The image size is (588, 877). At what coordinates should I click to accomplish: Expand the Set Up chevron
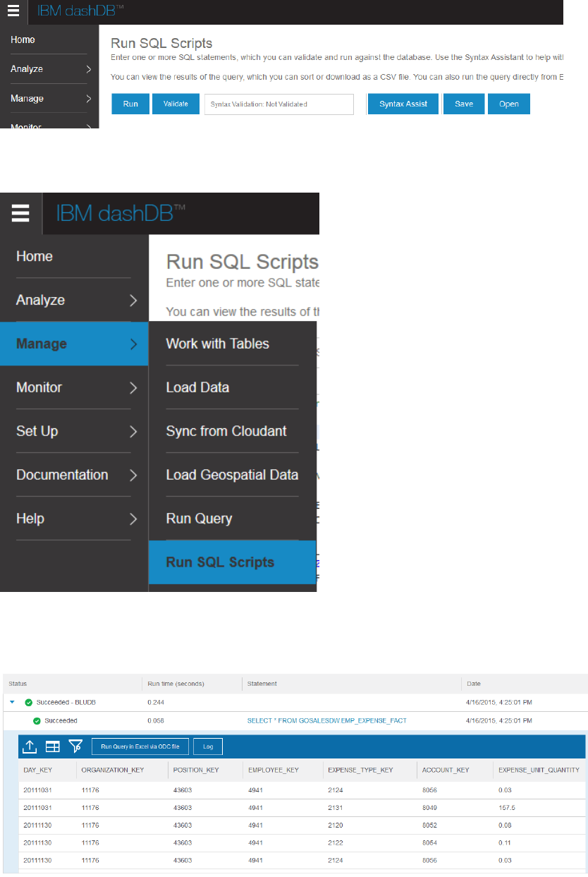133,432
